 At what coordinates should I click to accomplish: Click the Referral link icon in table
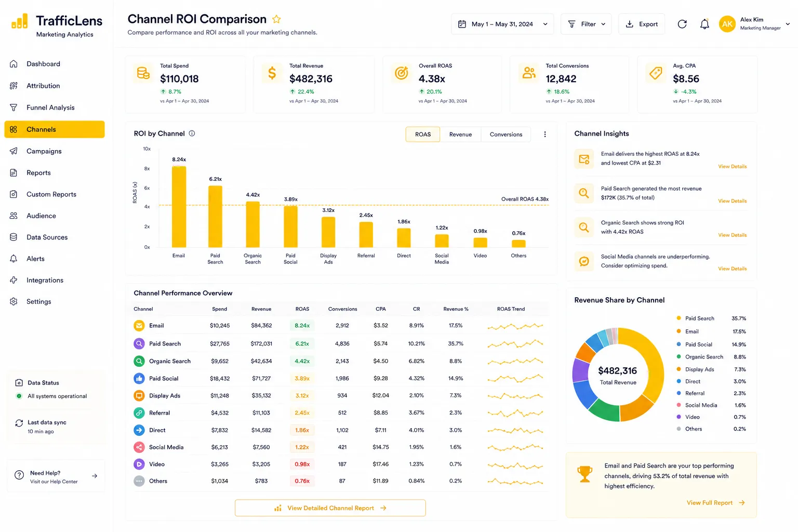pyautogui.click(x=139, y=413)
